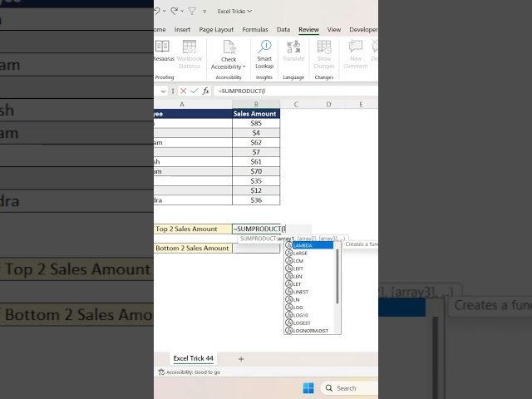The height and width of the screenshot is (399, 532).
Task: Click the Bottom 2 Sales Amount label cell
Action: pos(193,249)
